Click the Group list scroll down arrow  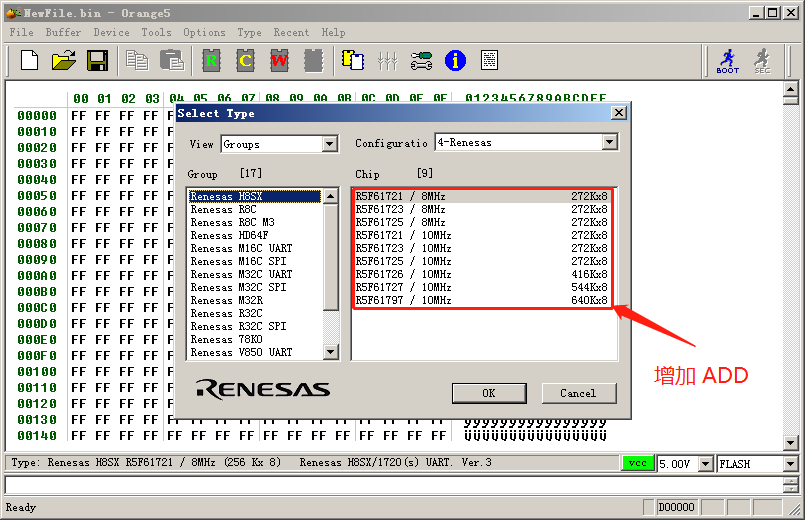click(x=331, y=353)
